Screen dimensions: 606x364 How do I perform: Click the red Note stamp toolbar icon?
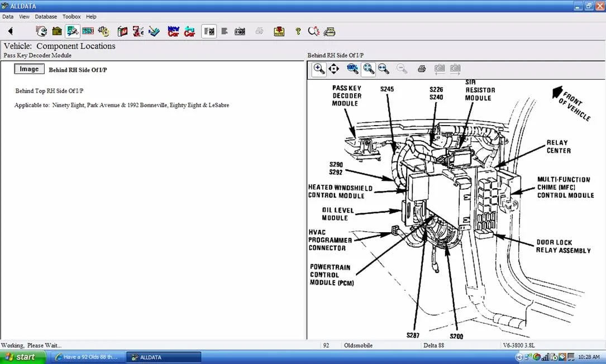(x=279, y=31)
